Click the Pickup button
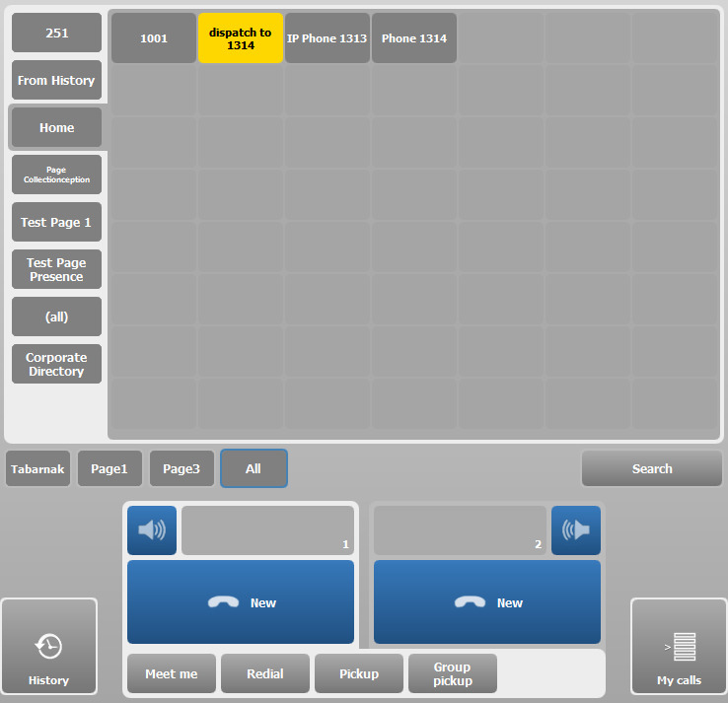This screenshot has width=728, height=703. [359, 673]
